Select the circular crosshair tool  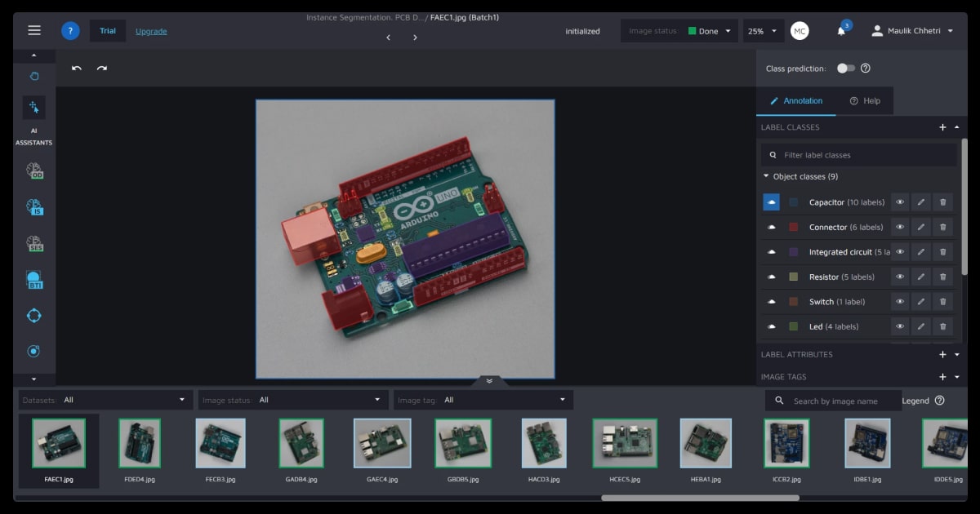(34, 316)
